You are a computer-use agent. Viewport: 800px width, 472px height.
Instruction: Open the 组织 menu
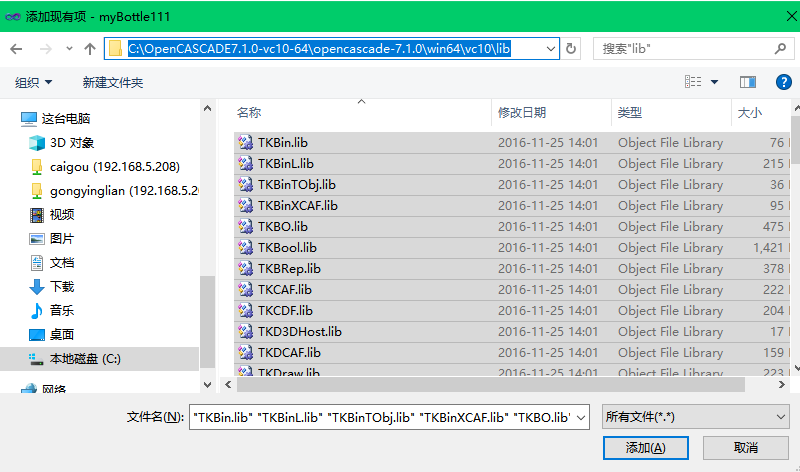point(34,82)
